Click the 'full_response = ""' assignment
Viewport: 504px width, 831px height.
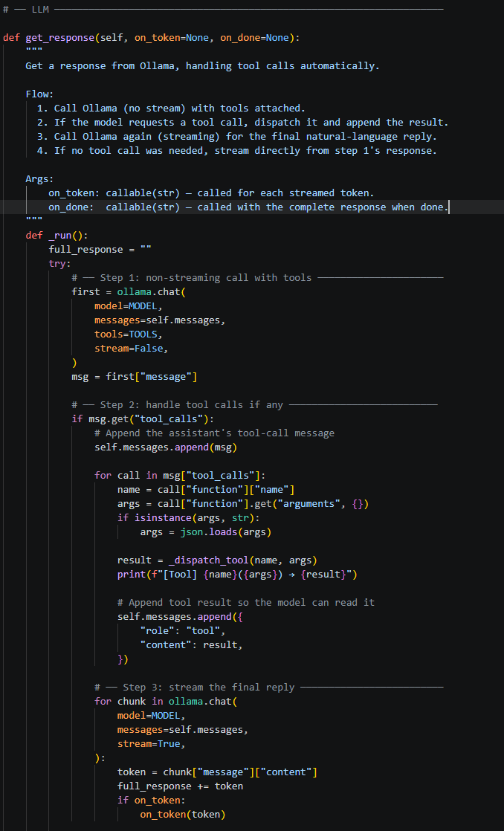(x=100, y=249)
